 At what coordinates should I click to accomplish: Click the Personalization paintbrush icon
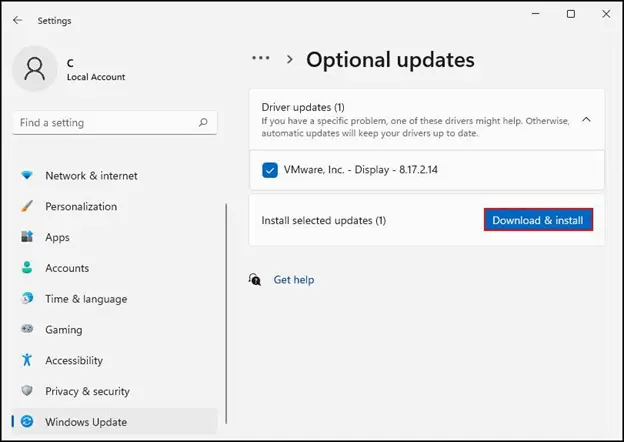click(x=27, y=206)
